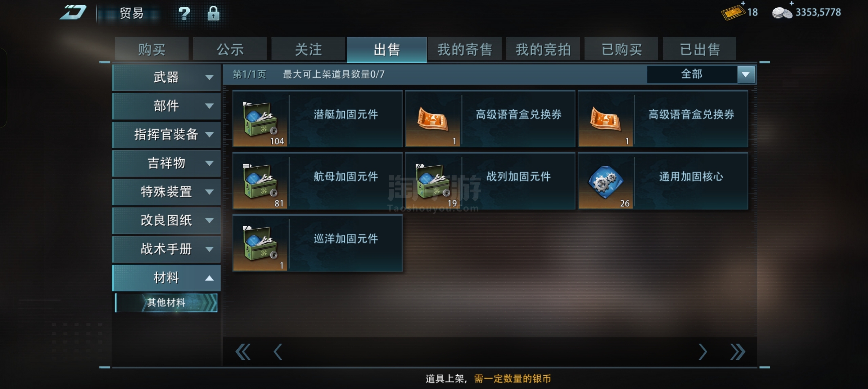Image resolution: width=868 pixels, height=389 pixels.
Task: Tap the padlock icon near 贸易
Action: pos(213,13)
